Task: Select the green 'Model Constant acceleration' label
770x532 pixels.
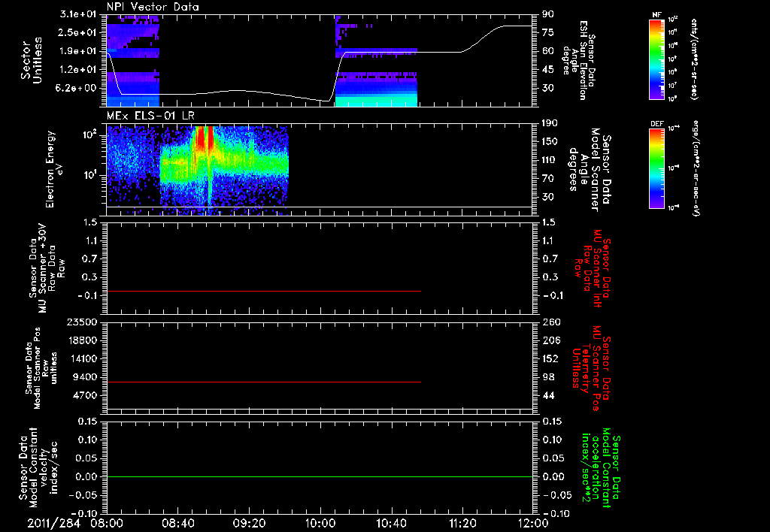Action: 601,467
